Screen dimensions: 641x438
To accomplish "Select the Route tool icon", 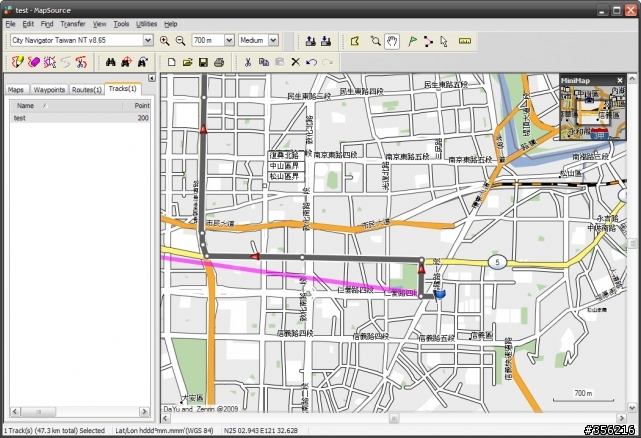I will [x=428, y=41].
